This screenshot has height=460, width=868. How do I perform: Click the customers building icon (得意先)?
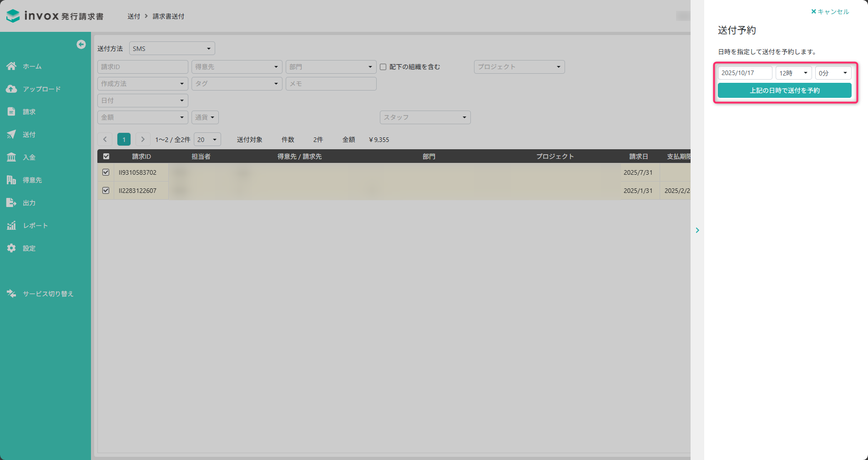(11, 180)
